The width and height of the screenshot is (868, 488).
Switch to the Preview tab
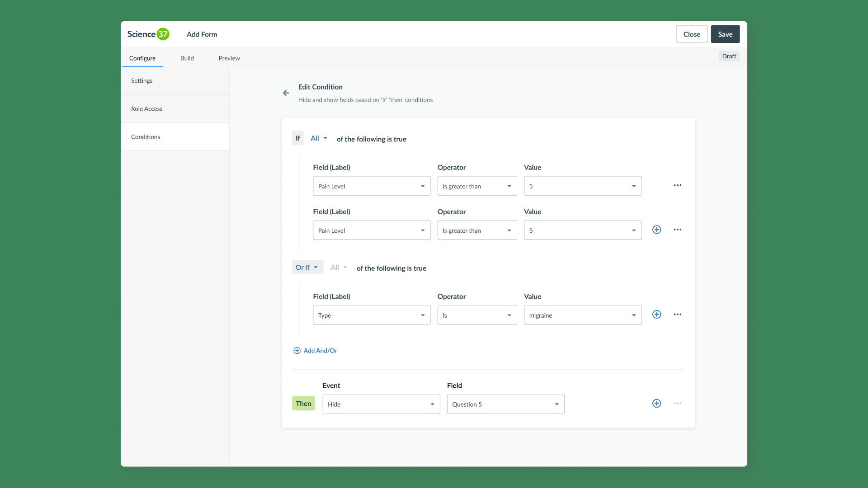[x=229, y=58]
